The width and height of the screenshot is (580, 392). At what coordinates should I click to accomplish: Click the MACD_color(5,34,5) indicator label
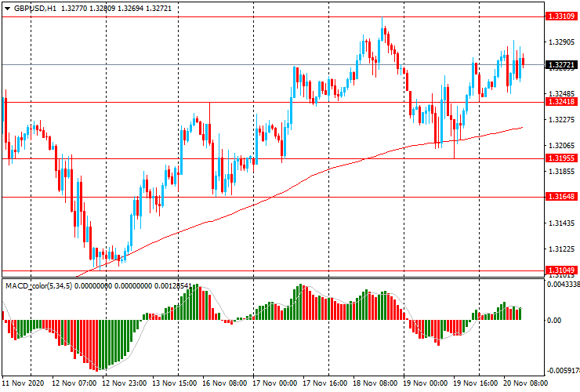pyautogui.click(x=39, y=286)
